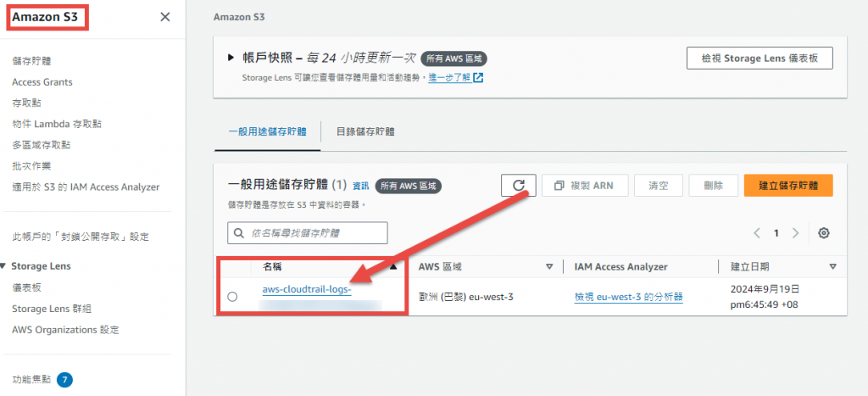Open 存取點 in the sidebar

(x=26, y=103)
